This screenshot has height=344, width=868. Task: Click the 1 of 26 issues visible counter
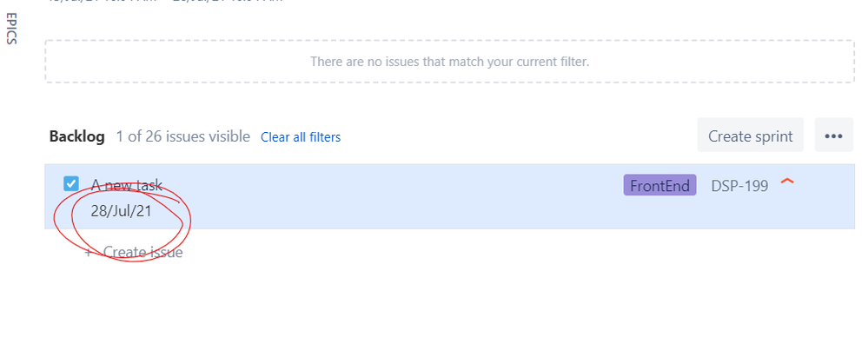click(182, 136)
